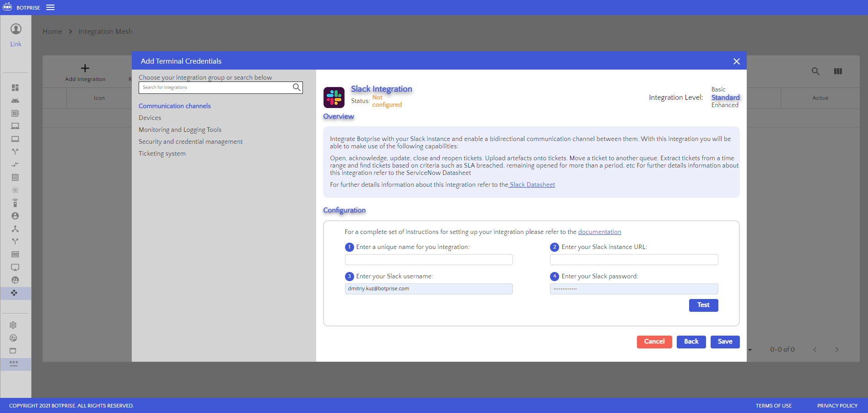Viewport: 868px width, 413px height.
Task: Click the magnifier in the integrations search box
Action: click(x=297, y=87)
